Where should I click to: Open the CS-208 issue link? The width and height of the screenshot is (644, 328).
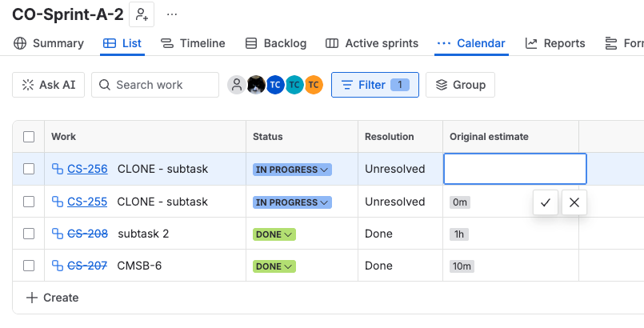click(87, 234)
